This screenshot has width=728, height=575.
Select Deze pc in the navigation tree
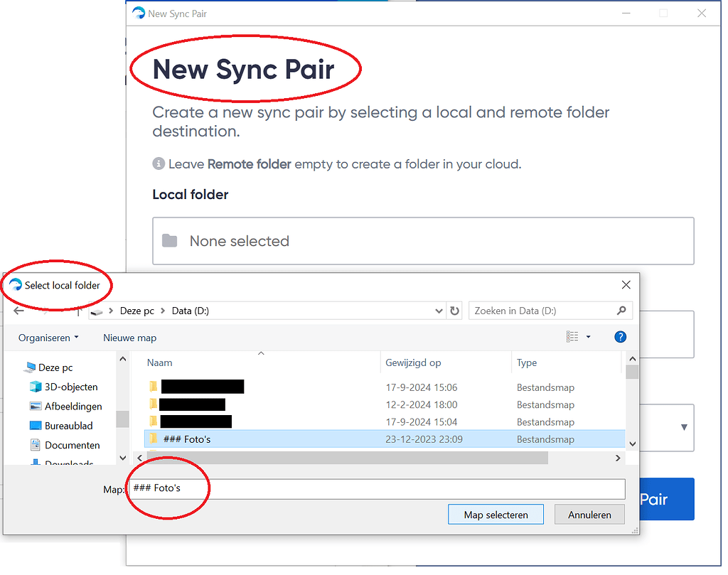(x=55, y=367)
